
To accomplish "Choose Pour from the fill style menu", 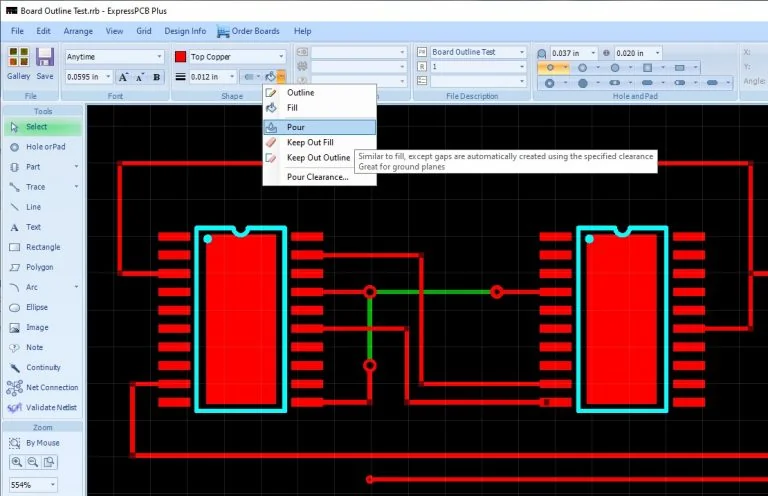I will click(x=320, y=127).
